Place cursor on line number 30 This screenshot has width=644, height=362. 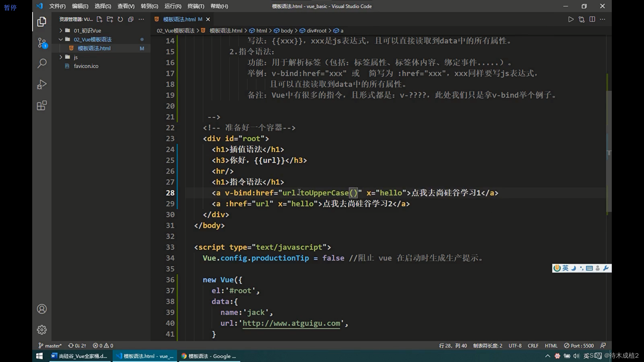click(x=170, y=215)
